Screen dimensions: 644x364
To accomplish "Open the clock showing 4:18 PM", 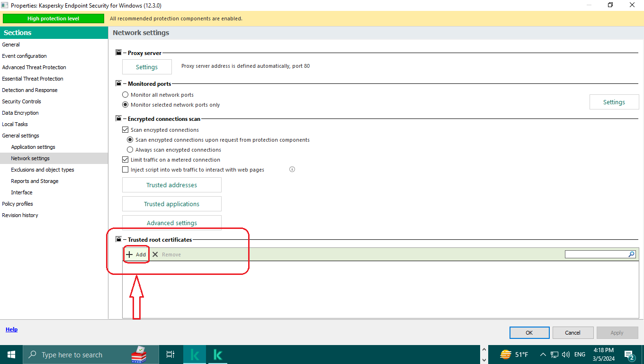I will pyautogui.click(x=604, y=355).
